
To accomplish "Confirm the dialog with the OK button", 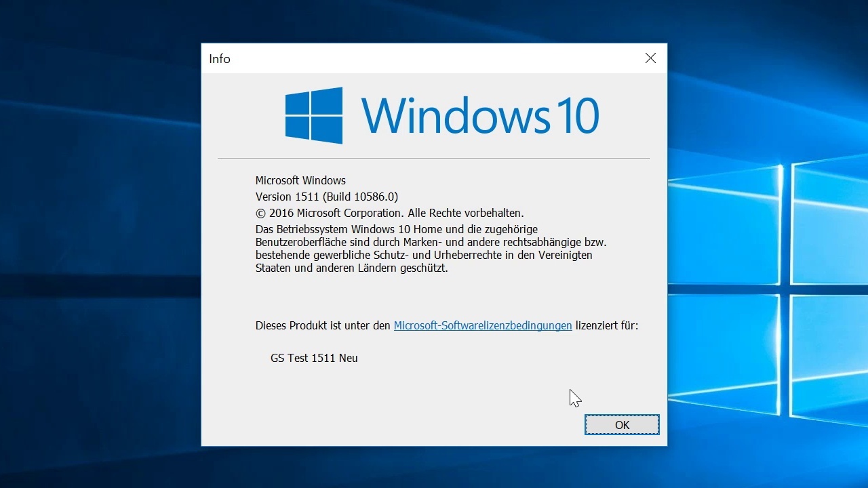I will pyautogui.click(x=621, y=424).
